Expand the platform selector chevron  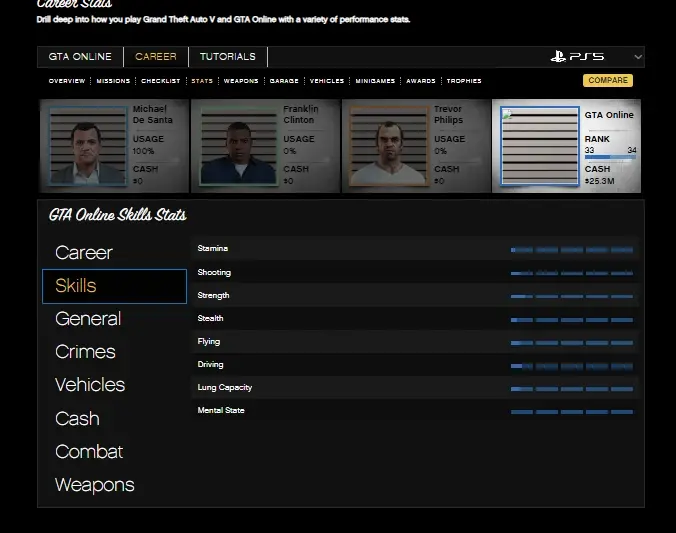[x=638, y=57]
